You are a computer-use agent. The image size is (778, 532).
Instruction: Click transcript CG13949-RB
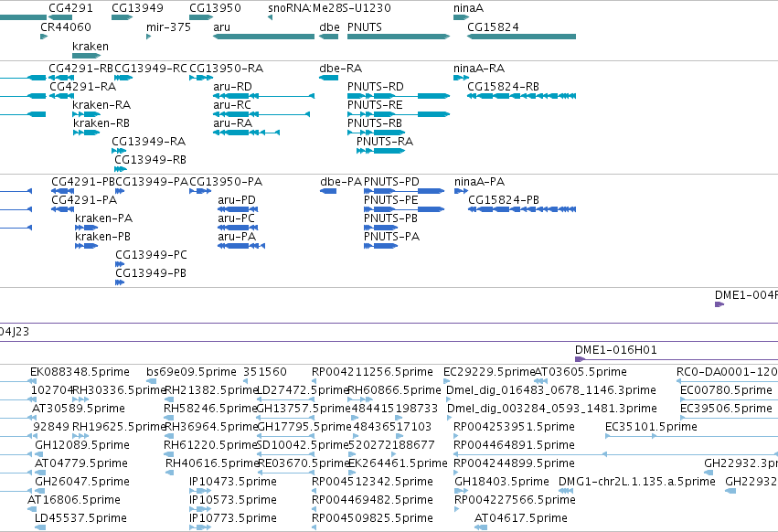[x=121, y=169]
